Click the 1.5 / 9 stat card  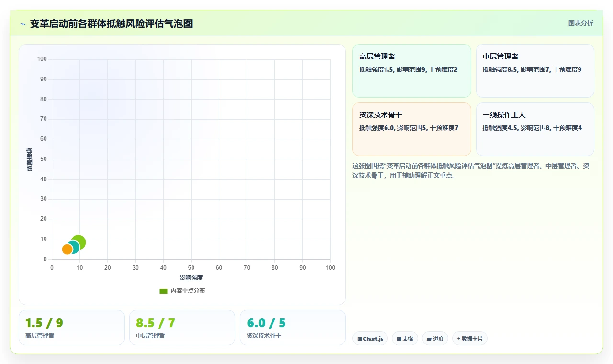click(71, 328)
